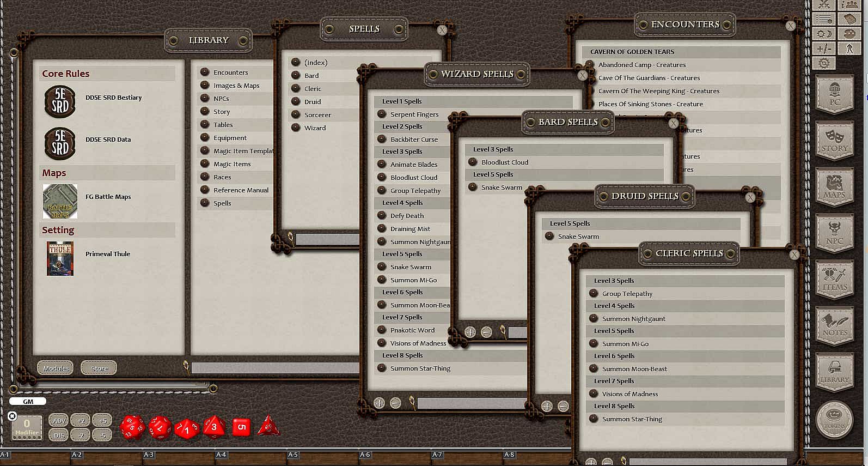868x466 pixels.
Task: Open Abandoned Camp - Creatures encounter
Action: tap(641, 65)
